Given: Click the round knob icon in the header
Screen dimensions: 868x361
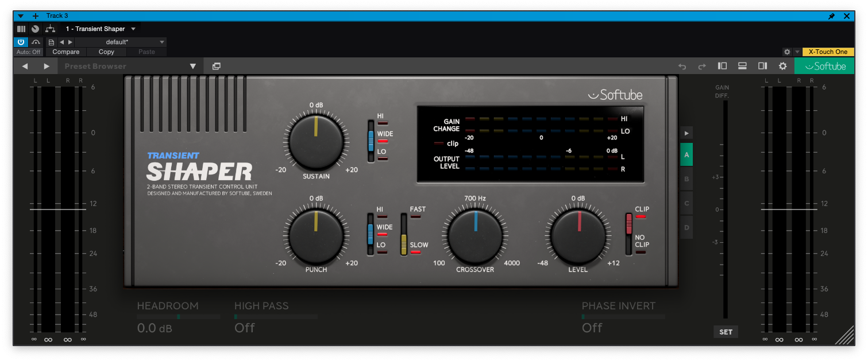Looking at the screenshot, I should click(x=36, y=29).
